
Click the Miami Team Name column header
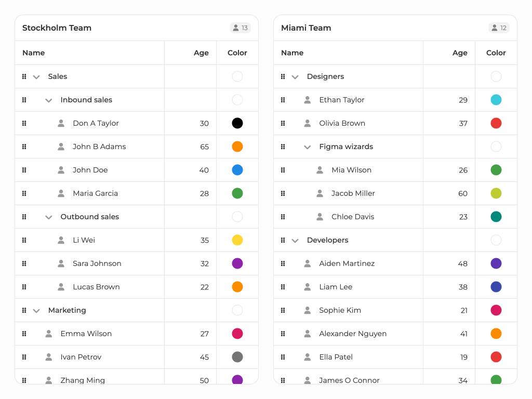pos(292,53)
